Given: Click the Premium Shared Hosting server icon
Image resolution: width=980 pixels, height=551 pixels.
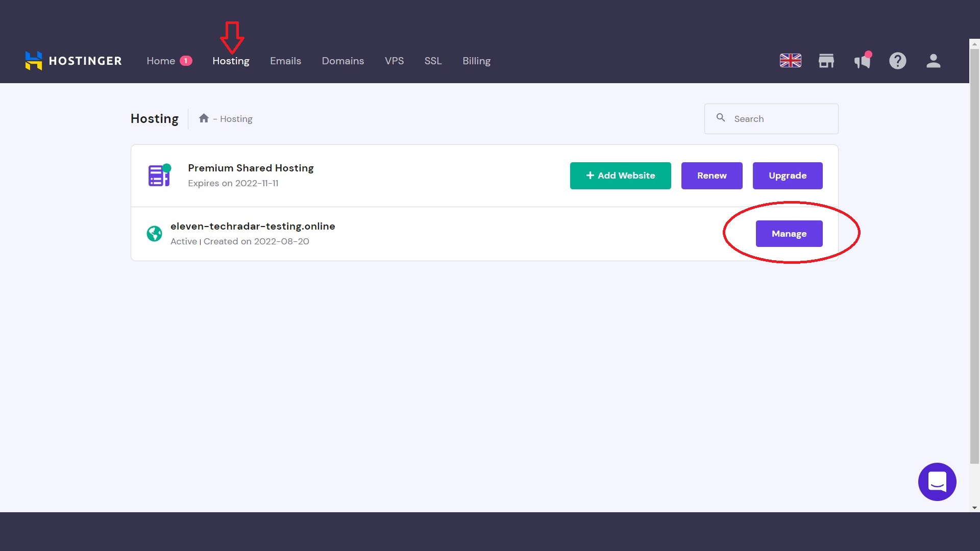Looking at the screenshot, I should click(x=159, y=175).
